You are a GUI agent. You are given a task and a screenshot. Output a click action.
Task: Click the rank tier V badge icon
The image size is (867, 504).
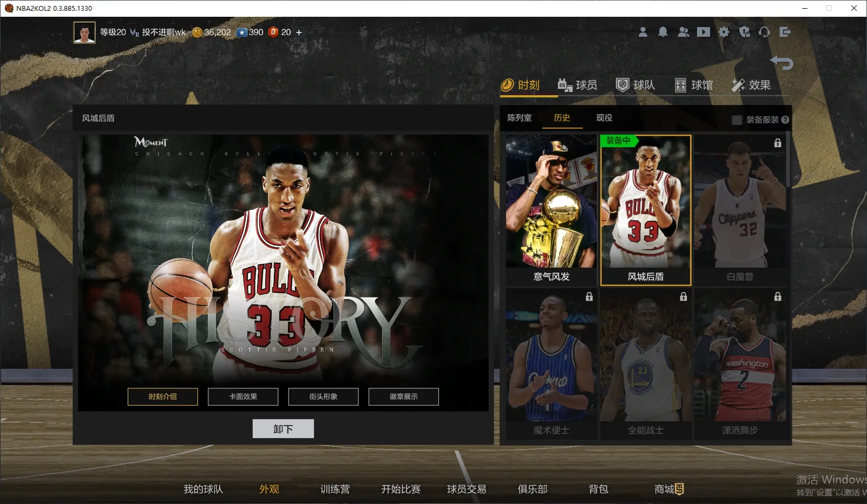coord(135,32)
